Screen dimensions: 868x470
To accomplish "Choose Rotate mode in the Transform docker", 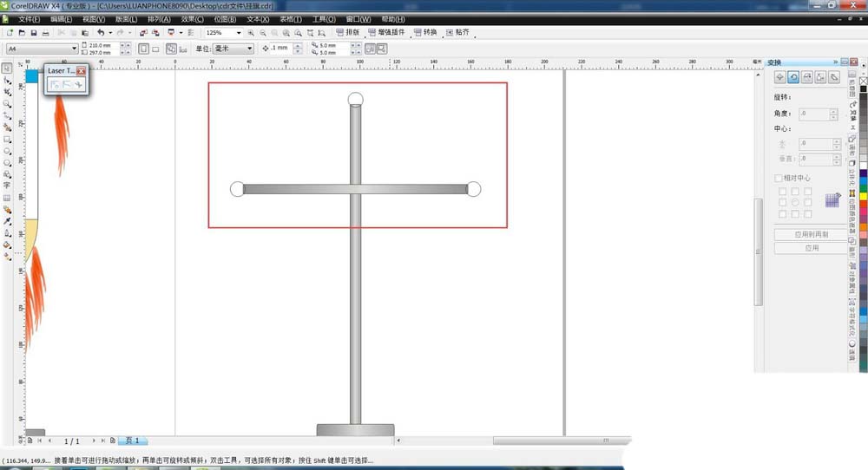I will click(793, 77).
